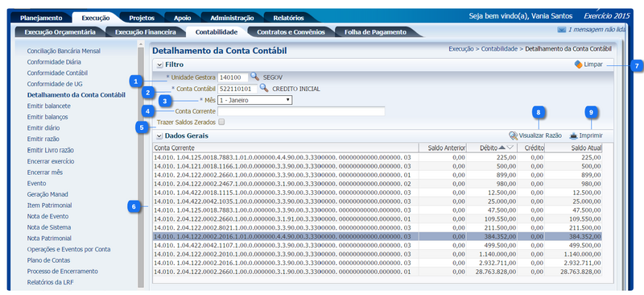The height and width of the screenshot is (295, 644).
Task: Sort by the Conta Corrente column header
Action: 286,147
